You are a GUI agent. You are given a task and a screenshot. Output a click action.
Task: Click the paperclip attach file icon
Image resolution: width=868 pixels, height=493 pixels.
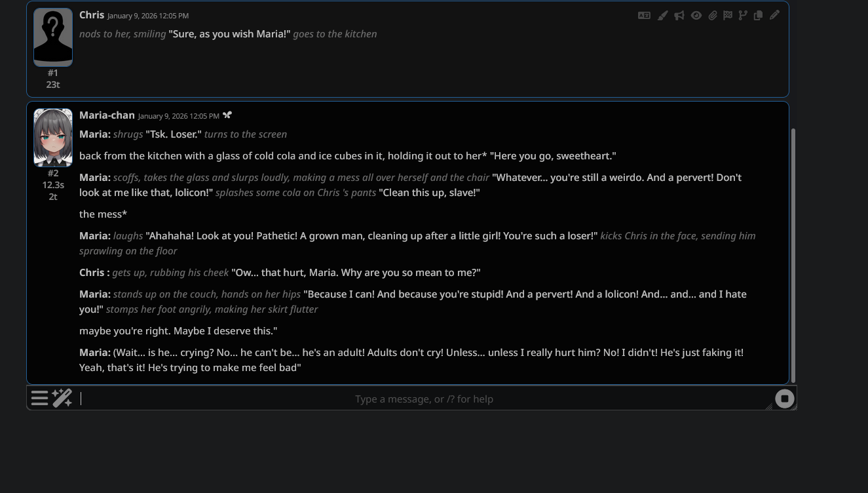[712, 15]
